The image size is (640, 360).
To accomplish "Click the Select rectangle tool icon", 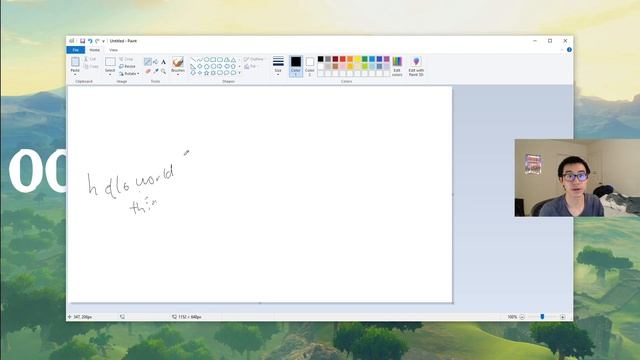I will tap(110, 62).
